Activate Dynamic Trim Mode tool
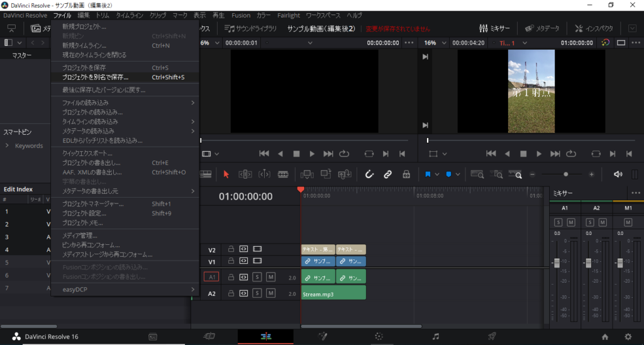 pyautogui.click(x=264, y=174)
